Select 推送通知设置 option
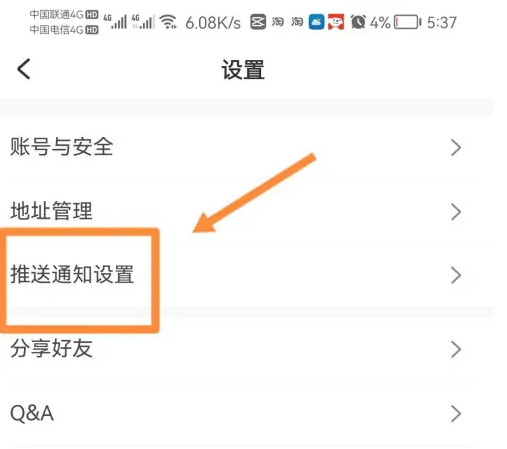 (246, 275)
